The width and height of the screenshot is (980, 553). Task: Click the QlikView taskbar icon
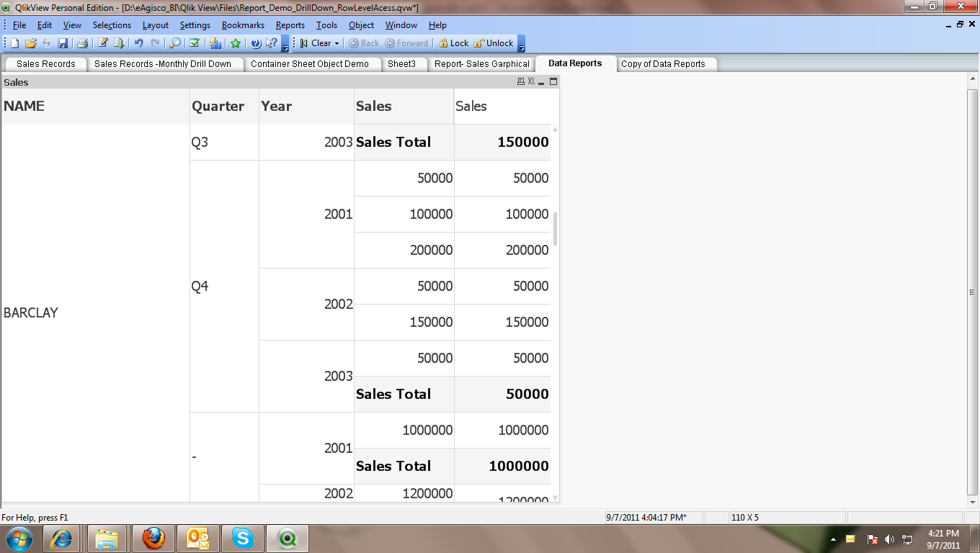(x=288, y=539)
